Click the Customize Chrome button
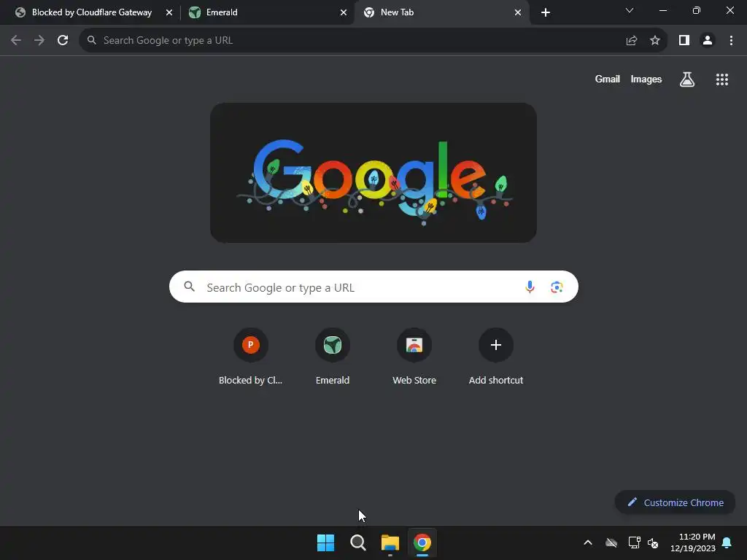Screen dimensions: 747x560 (x=675, y=502)
